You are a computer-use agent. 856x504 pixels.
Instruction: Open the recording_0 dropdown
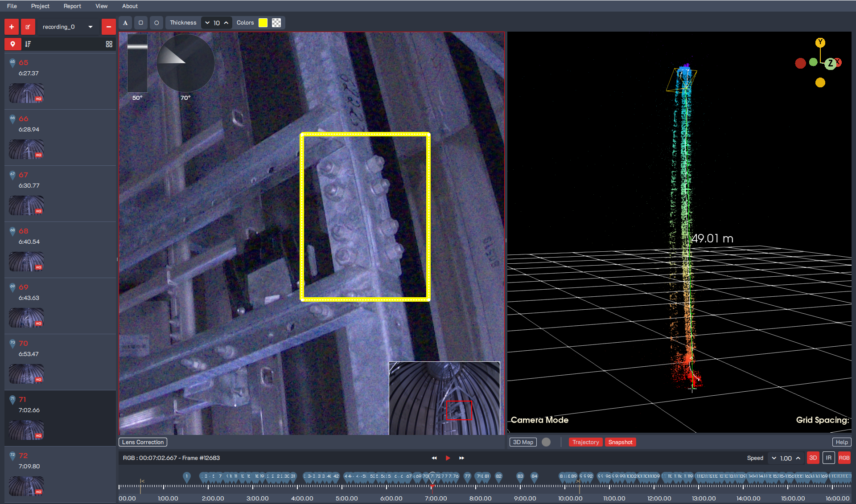pos(68,27)
